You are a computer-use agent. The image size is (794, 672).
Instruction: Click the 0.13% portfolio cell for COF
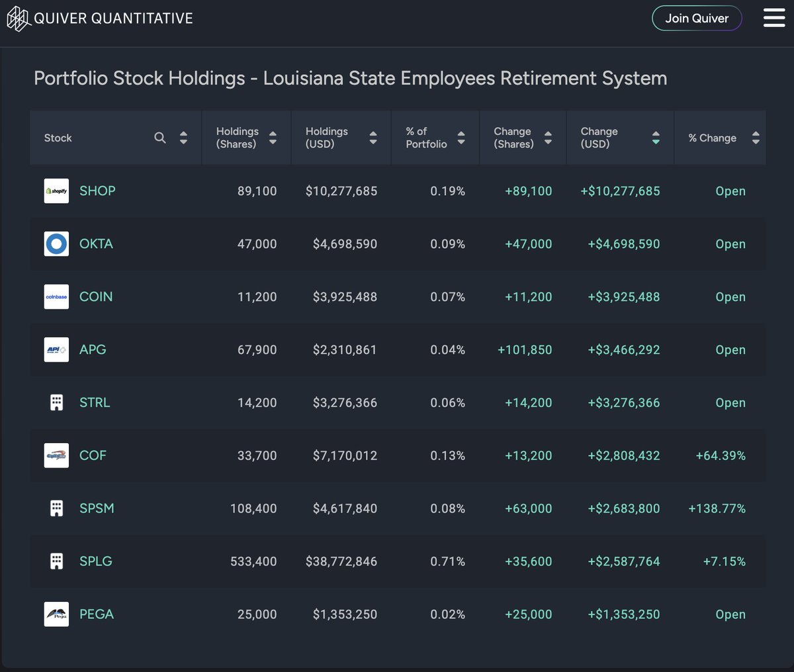(448, 456)
